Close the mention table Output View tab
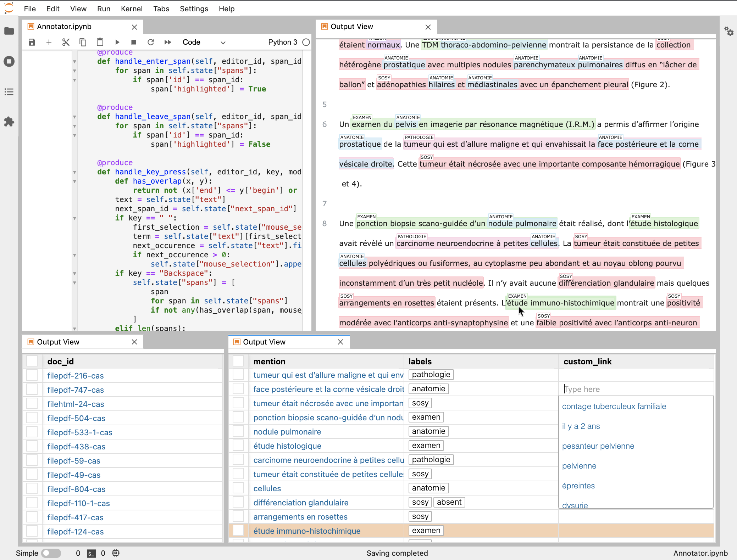The width and height of the screenshot is (737, 560). pos(340,342)
